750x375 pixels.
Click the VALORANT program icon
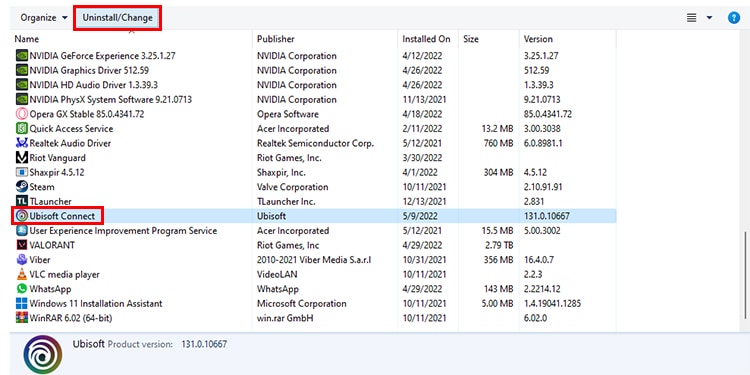tap(22, 245)
